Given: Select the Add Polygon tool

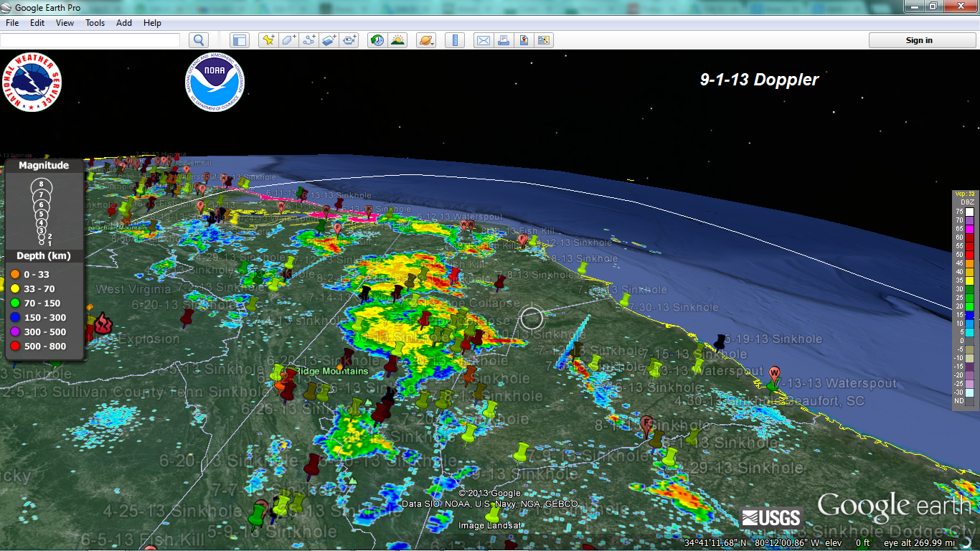Looking at the screenshot, I should tap(288, 40).
